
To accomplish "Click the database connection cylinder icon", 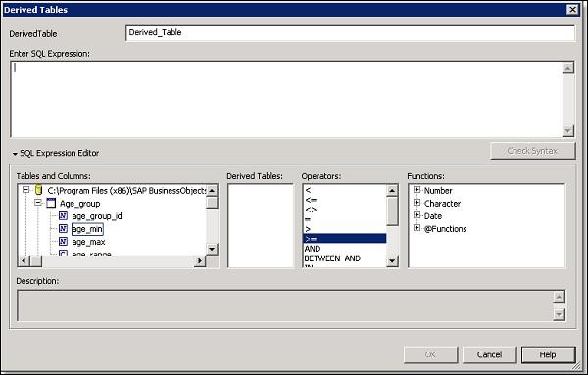I will 38,190.
